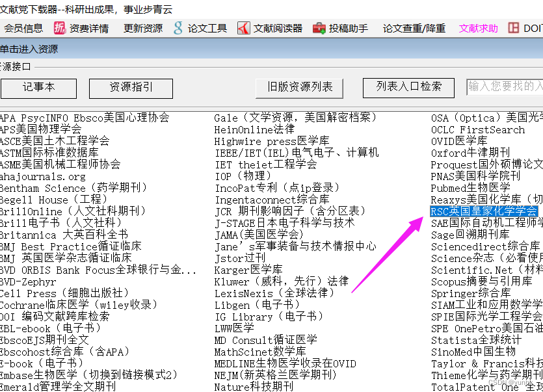543x392 pixels.
Task: Open 投稿助手 from the toolbar
Action: 349,28
